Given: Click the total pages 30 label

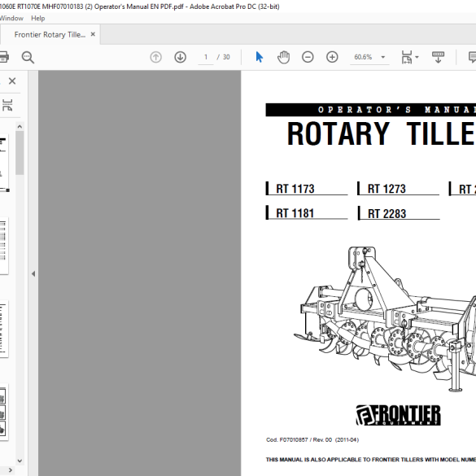Looking at the screenshot, I should [x=226, y=57].
